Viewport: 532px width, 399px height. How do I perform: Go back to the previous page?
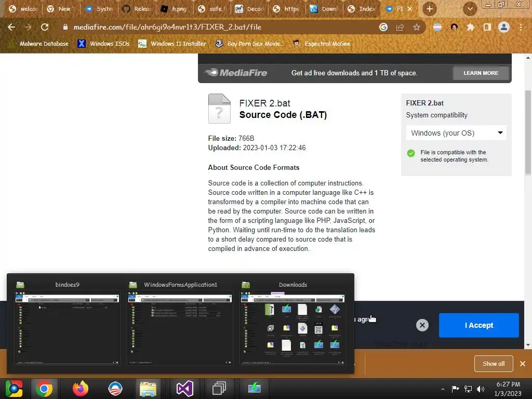pos(11,27)
